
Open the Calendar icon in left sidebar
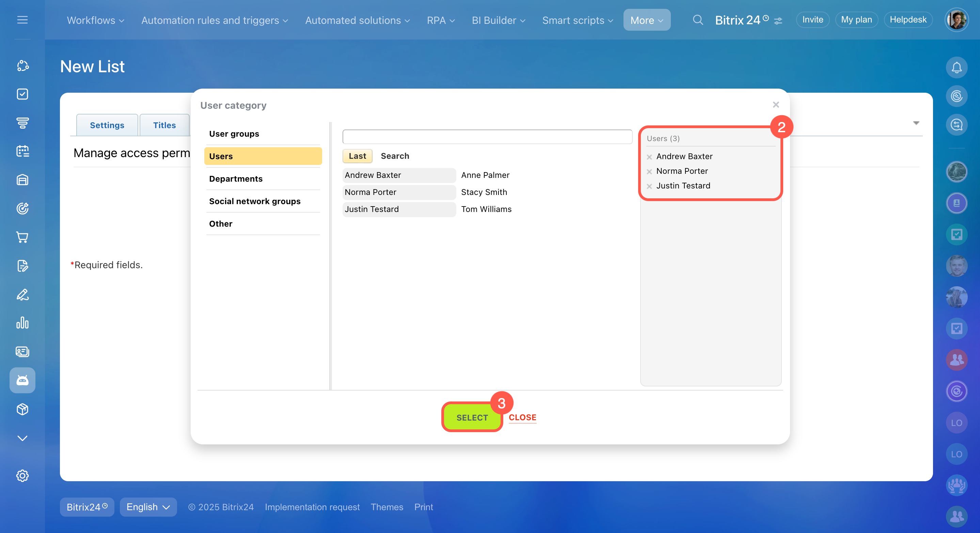[x=22, y=151]
